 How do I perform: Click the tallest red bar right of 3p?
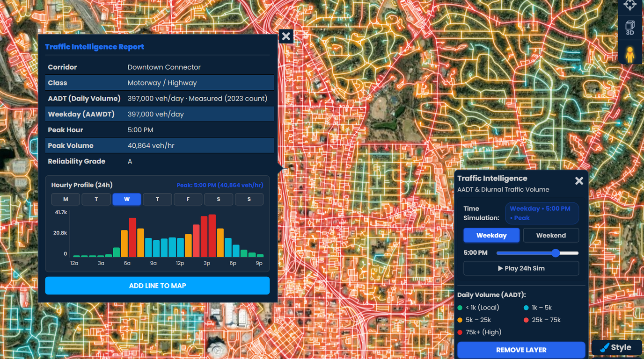[212, 236]
